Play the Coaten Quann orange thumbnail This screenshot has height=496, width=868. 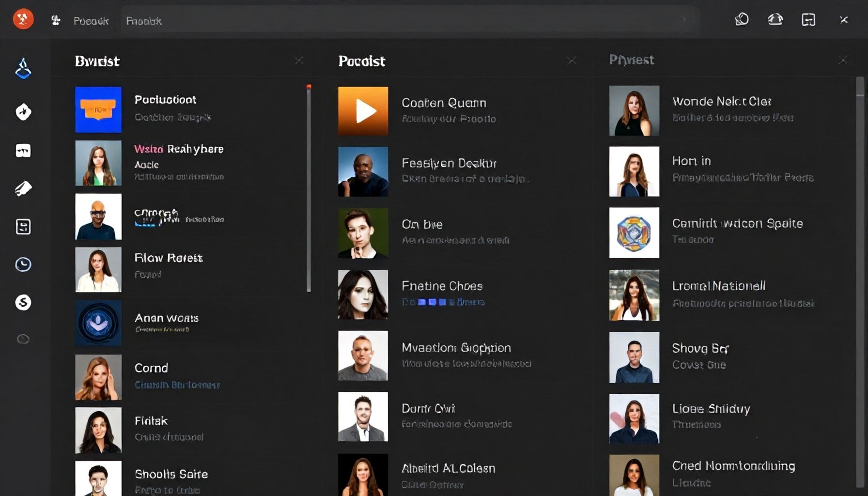tap(363, 111)
